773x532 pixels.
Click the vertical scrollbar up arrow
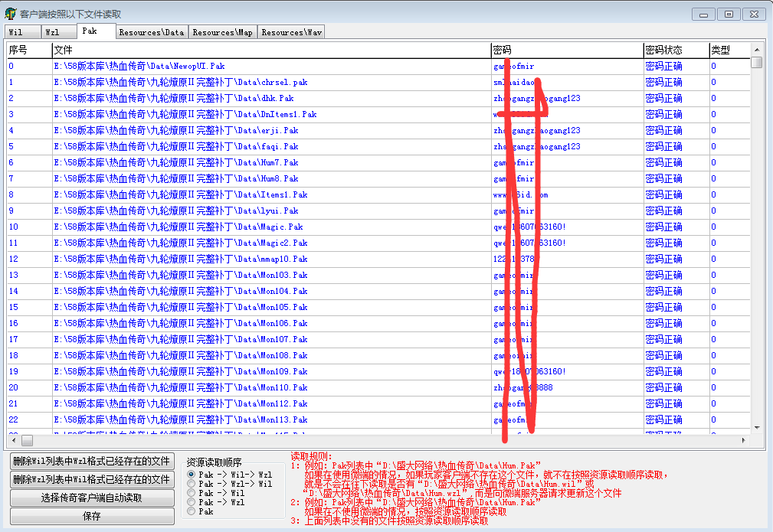(x=756, y=49)
